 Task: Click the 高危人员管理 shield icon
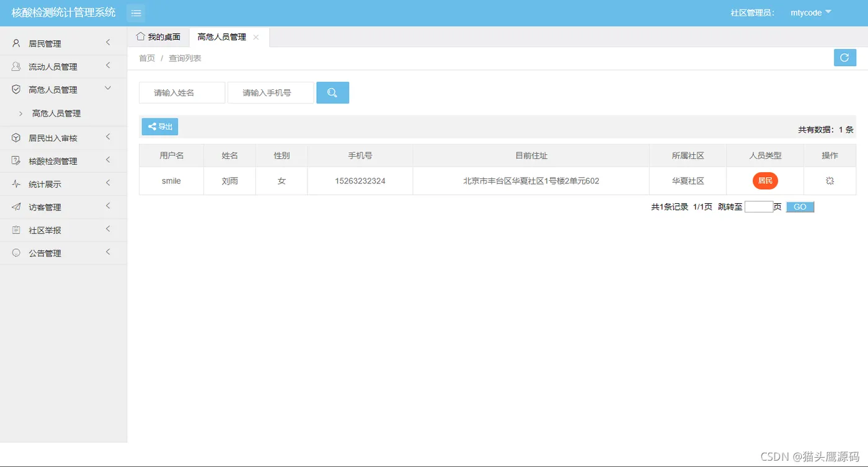coord(16,89)
